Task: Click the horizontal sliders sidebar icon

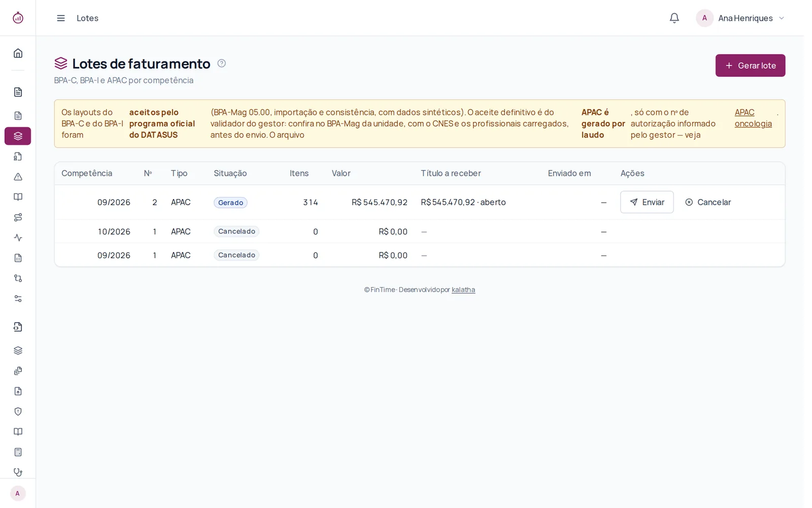Action: 18,299
